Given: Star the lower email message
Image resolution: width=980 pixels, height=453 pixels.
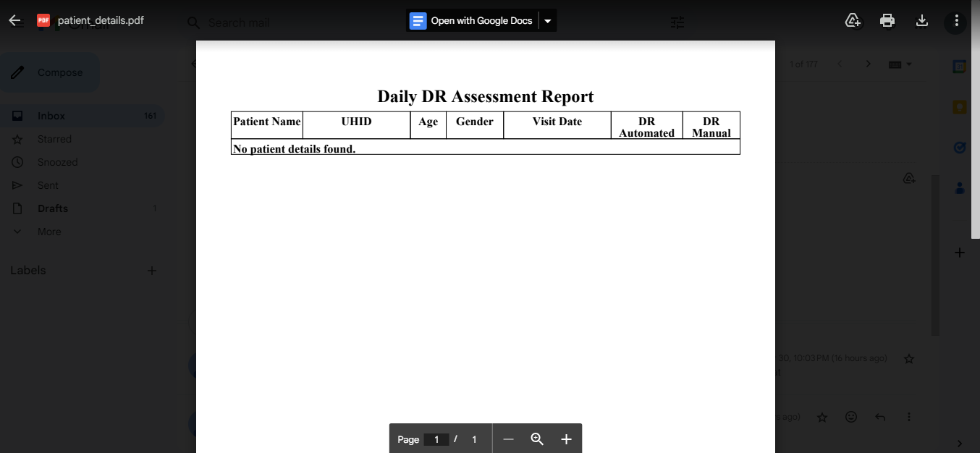Looking at the screenshot, I should click(822, 417).
